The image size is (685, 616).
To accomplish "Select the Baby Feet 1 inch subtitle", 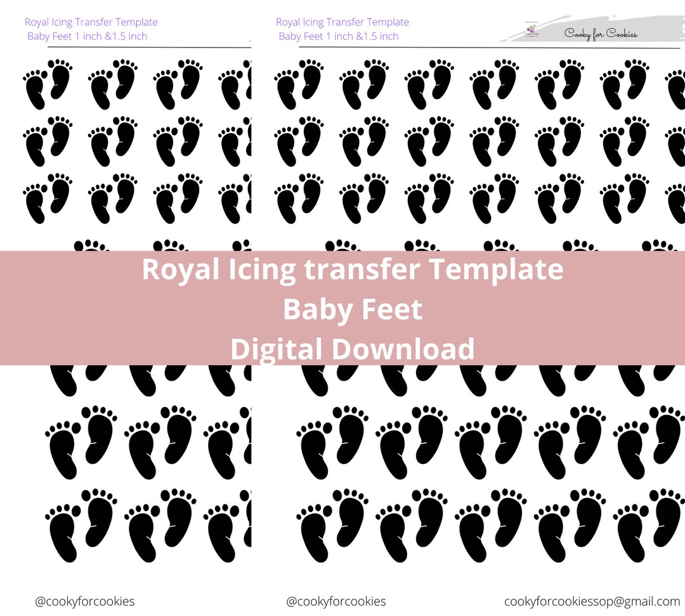I will 86,36.
